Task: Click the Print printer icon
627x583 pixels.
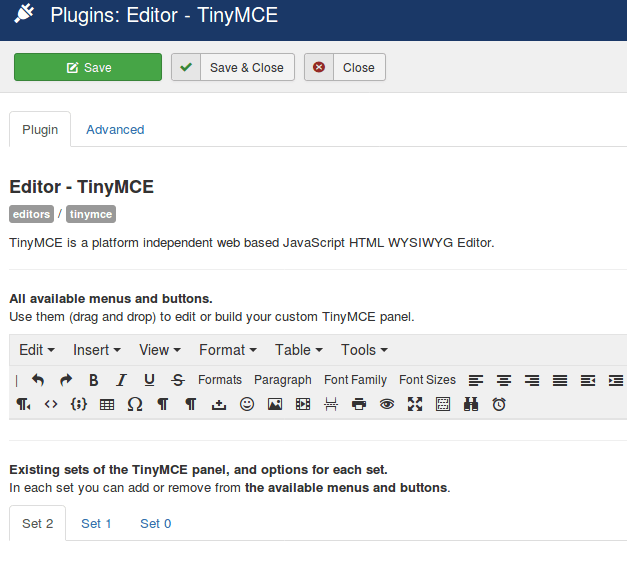Action: point(359,405)
